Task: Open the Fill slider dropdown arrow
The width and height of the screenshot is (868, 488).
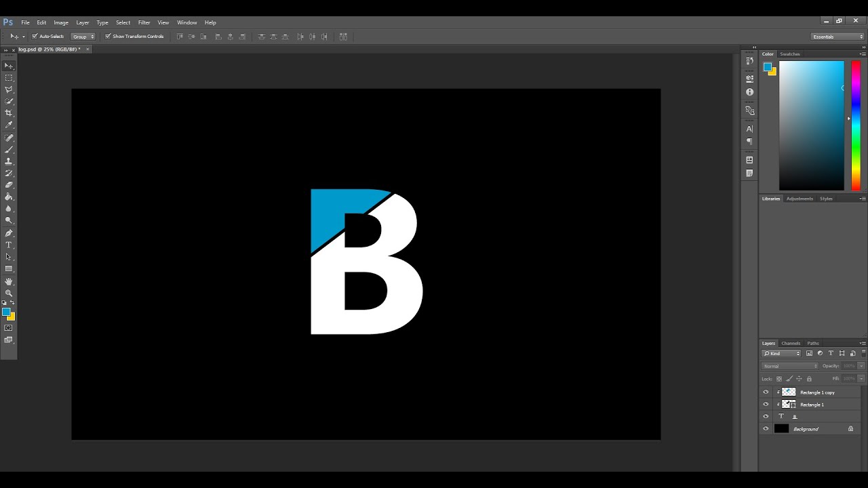Action: point(861,379)
